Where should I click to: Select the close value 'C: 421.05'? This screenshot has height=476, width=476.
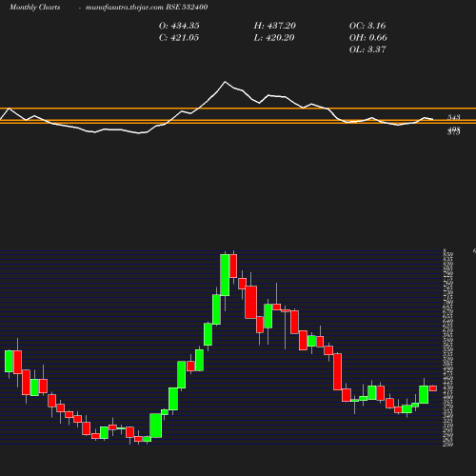coord(179,37)
